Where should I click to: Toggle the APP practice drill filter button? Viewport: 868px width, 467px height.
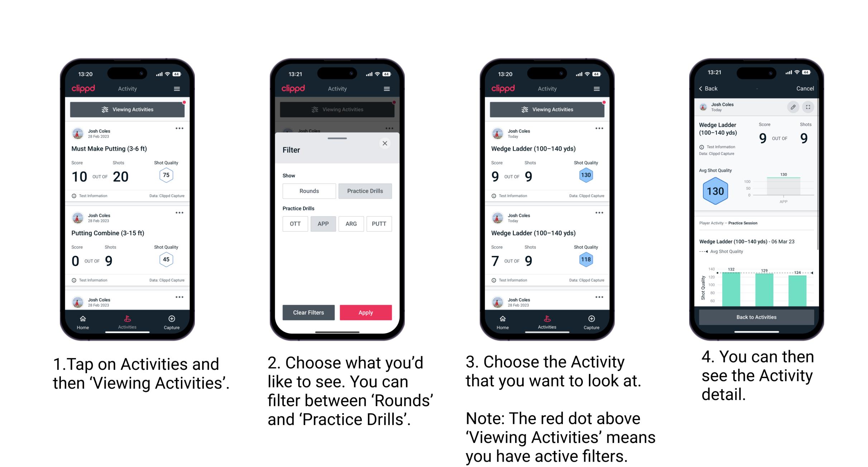(323, 224)
